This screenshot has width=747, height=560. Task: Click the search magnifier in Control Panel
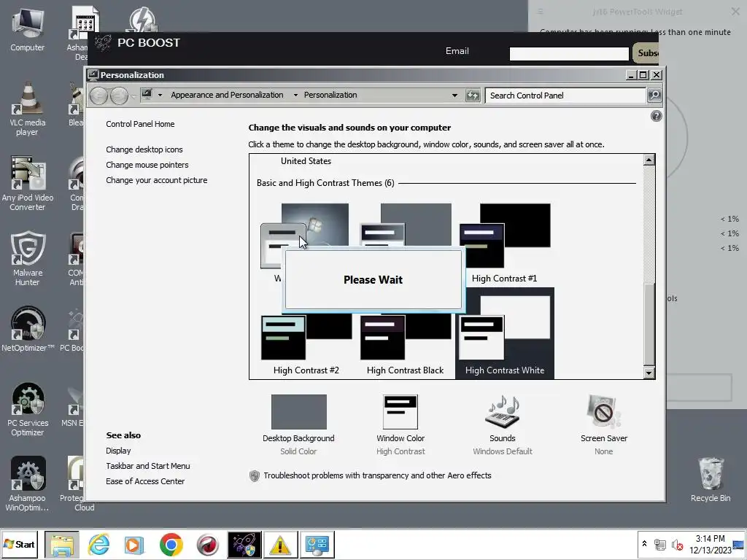(x=654, y=96)
